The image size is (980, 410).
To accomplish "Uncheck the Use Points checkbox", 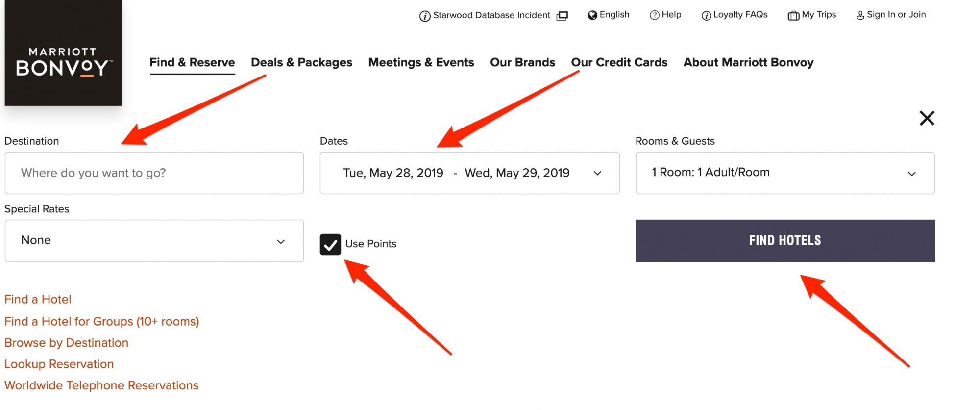I will 330,244.
